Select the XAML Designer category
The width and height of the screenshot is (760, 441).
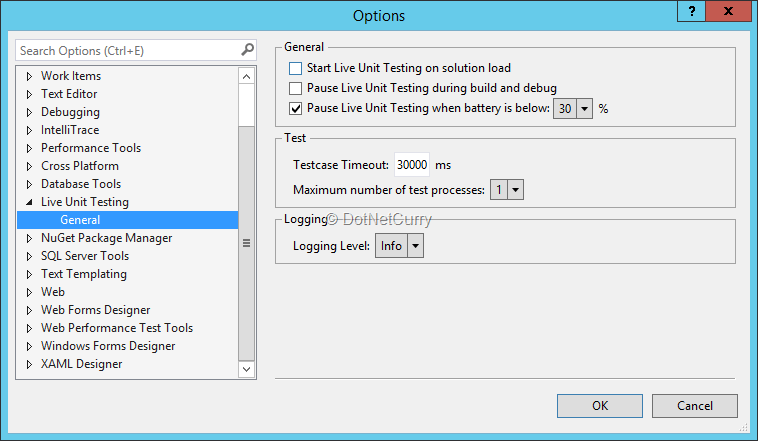(81, 364)
